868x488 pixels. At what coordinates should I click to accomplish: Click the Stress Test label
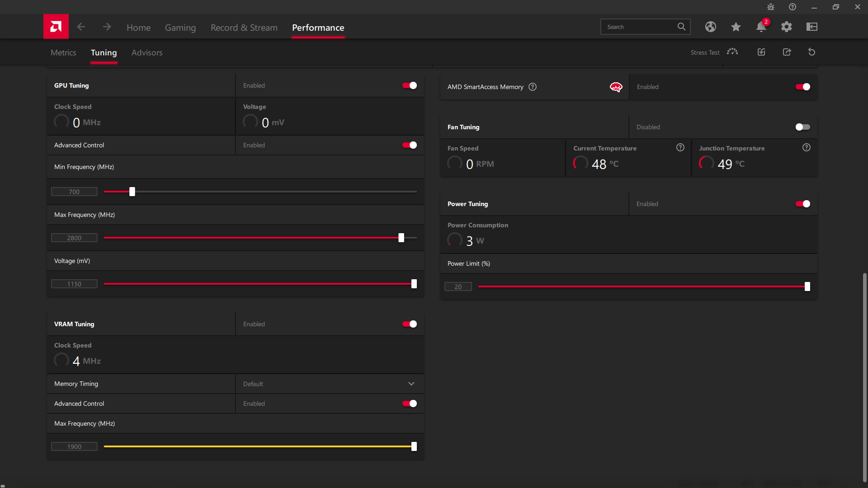point(705,52)
